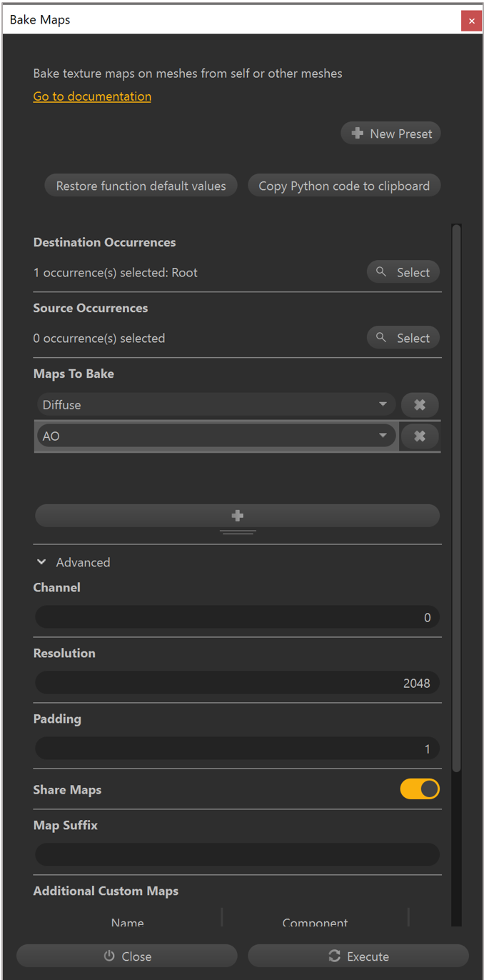Remove the AO map using its X icon
The image size is (484, 980).
[420, 436]
